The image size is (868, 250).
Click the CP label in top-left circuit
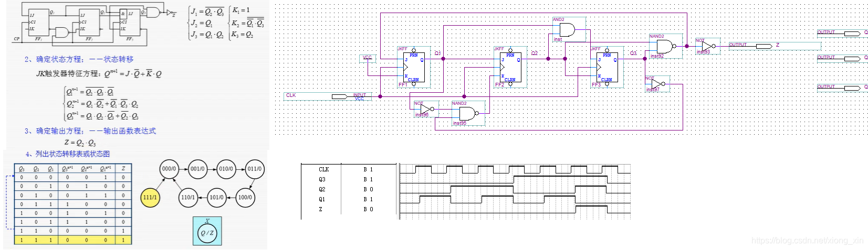click(16, 39)
